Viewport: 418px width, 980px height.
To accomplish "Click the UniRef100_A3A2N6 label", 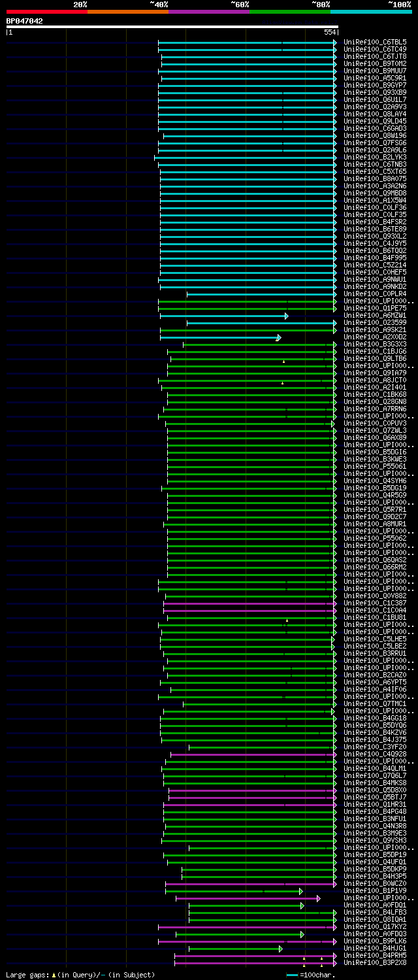I will coord(375,186).
